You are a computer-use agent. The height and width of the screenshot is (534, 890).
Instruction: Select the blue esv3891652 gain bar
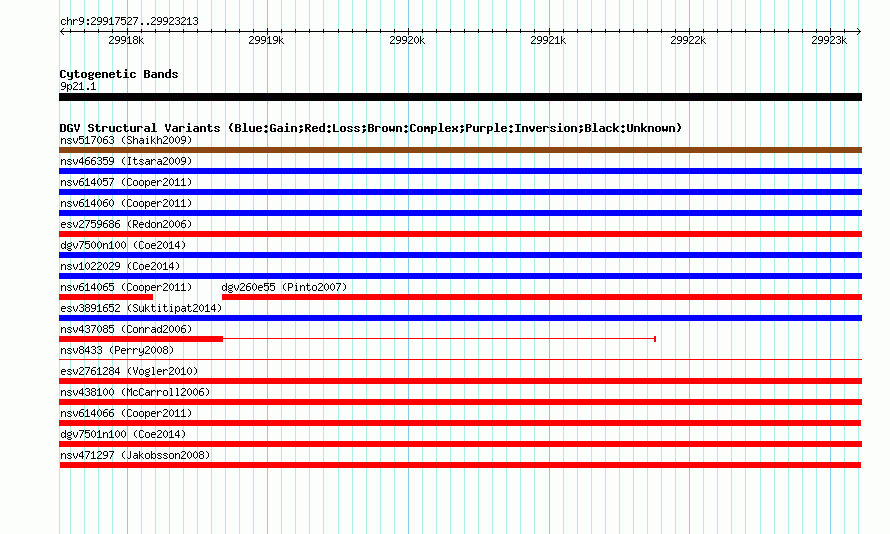pos(460,318)
